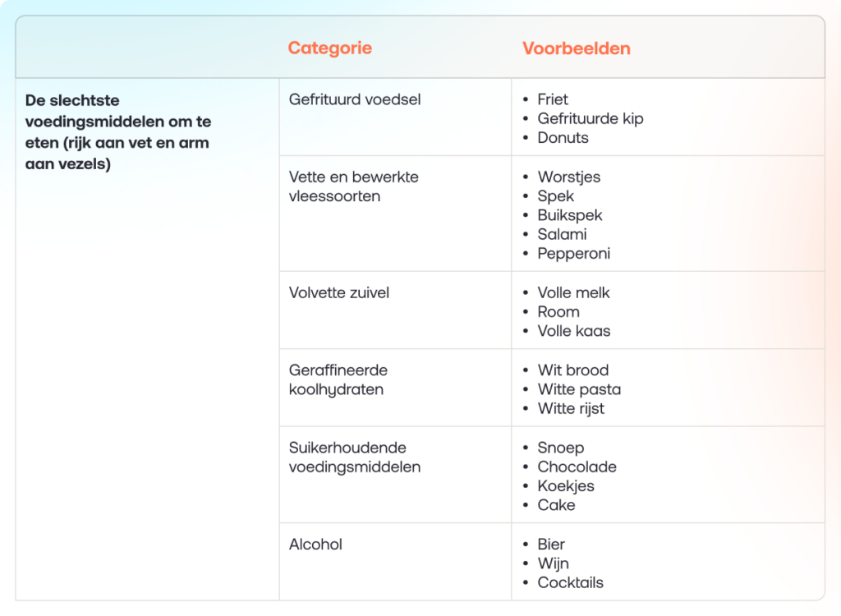Select the Gefrituurde kip example
The width and height of the screenshot is (841, 616).
click(590, 118)
